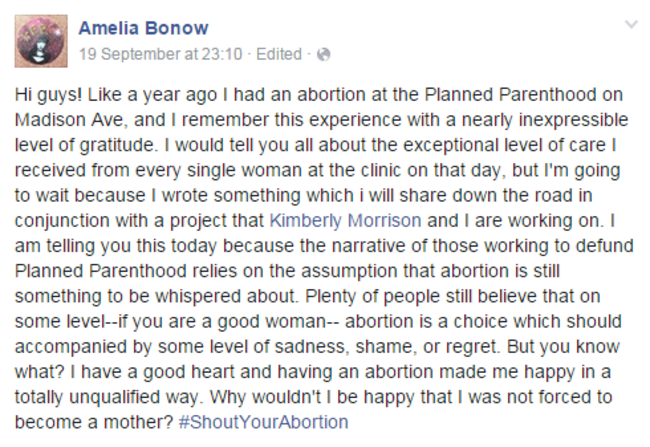The width and height of the screenshot is (650, 447).
Task: Open Kimberly Morrison's tagged profile
Action: (x=345, y=220)
